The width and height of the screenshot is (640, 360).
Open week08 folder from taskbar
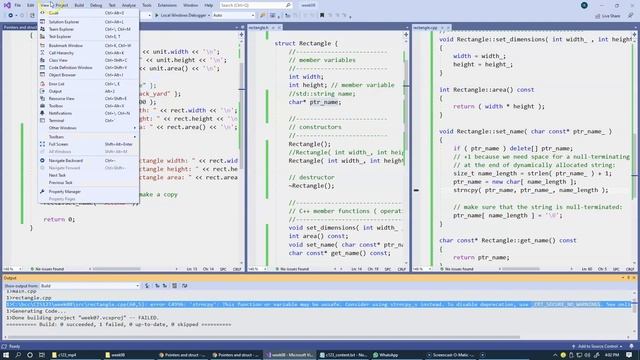pos(116,355)
